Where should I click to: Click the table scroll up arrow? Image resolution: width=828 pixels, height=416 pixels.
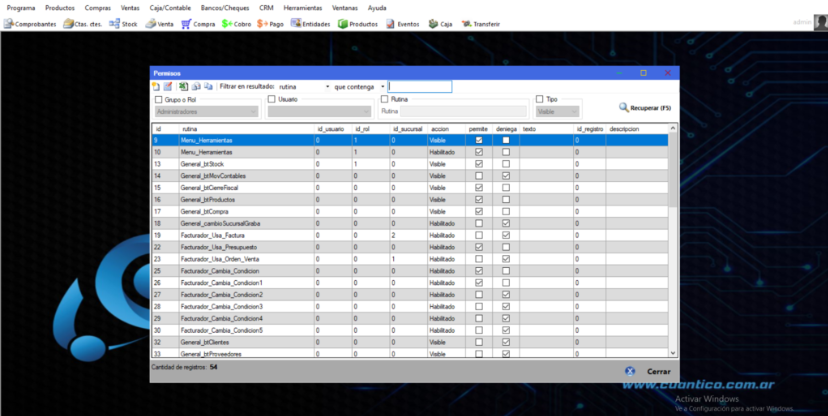tap(673, 128)
